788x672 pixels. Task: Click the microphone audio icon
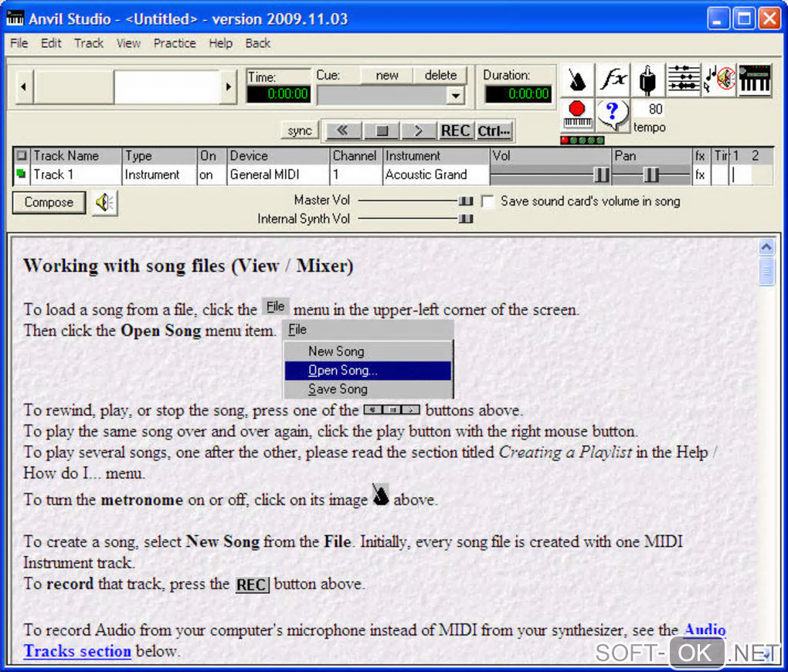(x=648, y=80)
